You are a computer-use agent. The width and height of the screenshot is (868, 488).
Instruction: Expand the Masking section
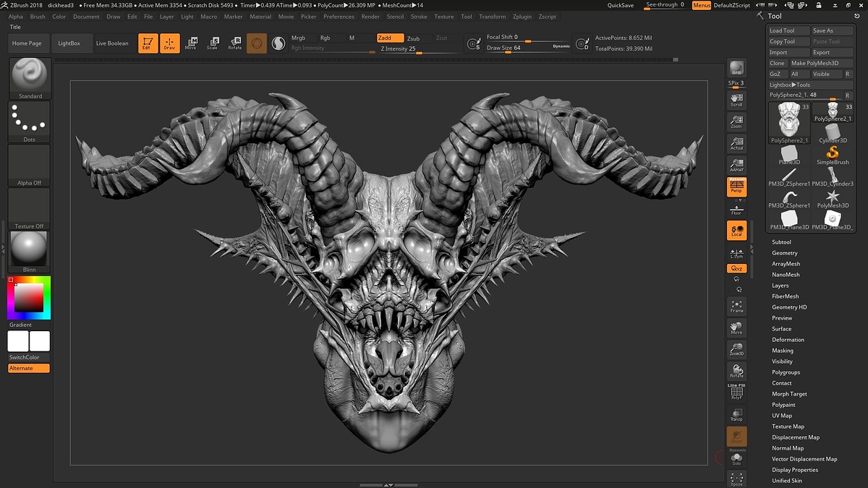(x=782, y=351)
